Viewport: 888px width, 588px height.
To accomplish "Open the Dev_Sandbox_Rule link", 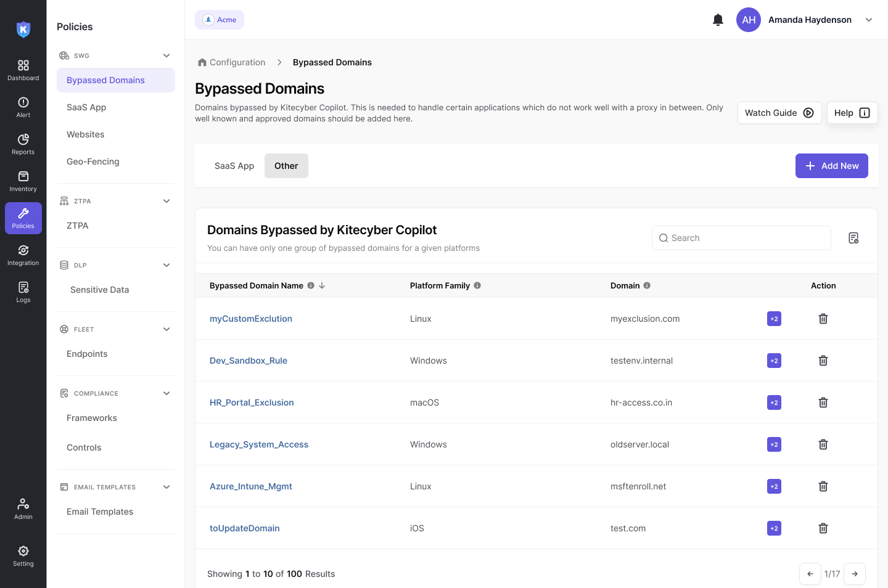I will 249,361.
